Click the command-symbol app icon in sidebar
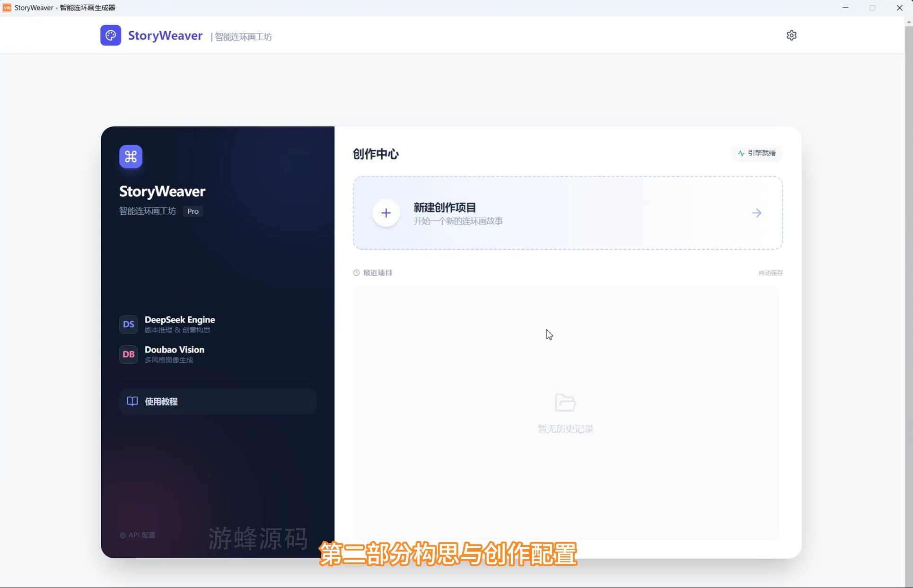The height and width of the screenshot is (588, 913). (x=131, y=157)
